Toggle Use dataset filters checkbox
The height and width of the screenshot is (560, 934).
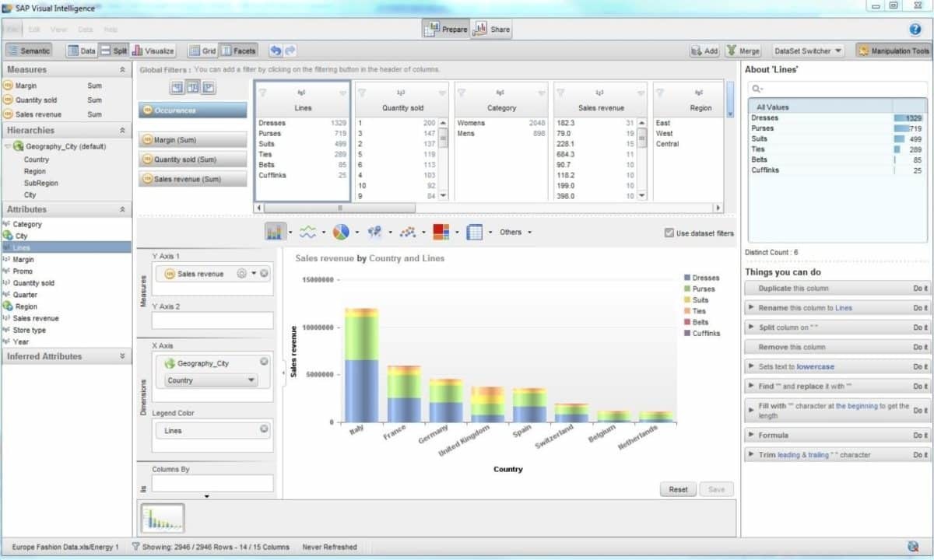[x=669, y=233]
